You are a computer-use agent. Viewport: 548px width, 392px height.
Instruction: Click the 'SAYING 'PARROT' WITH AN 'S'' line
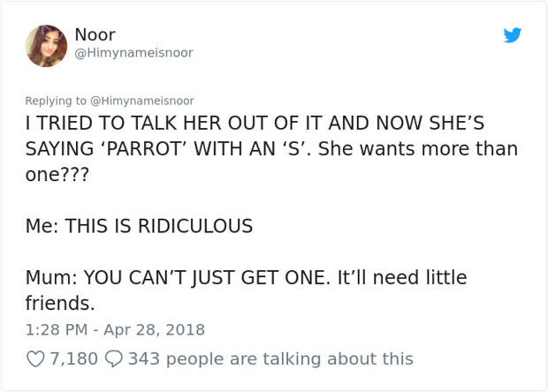point(168,148)
